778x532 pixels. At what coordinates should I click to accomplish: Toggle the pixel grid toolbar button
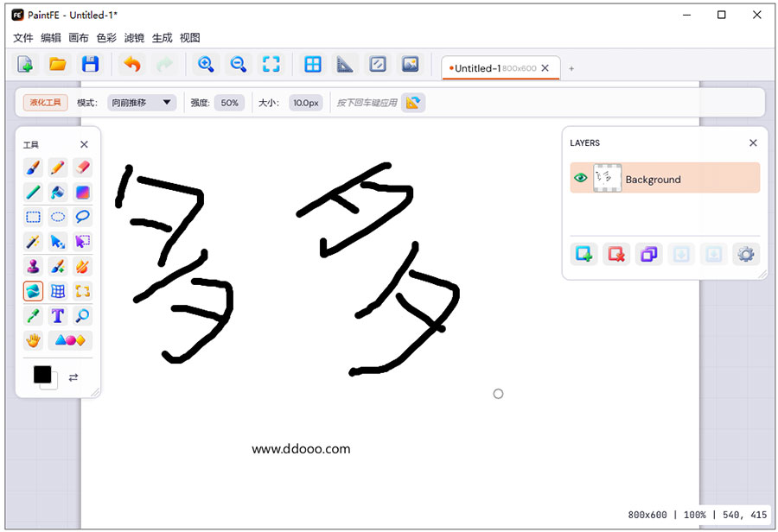click(x=313, y=65)
